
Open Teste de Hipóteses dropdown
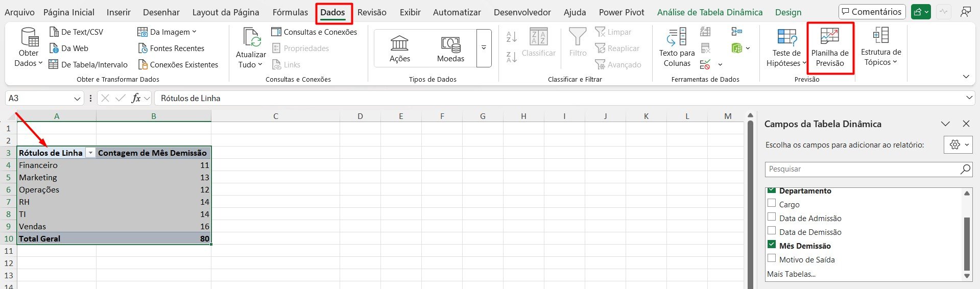tap(786, 48)
